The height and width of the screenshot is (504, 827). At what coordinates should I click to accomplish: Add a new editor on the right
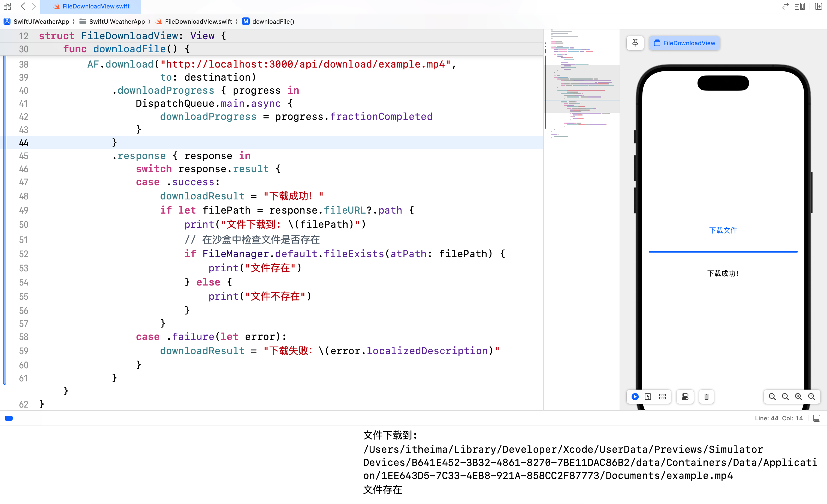coord(818,6)
